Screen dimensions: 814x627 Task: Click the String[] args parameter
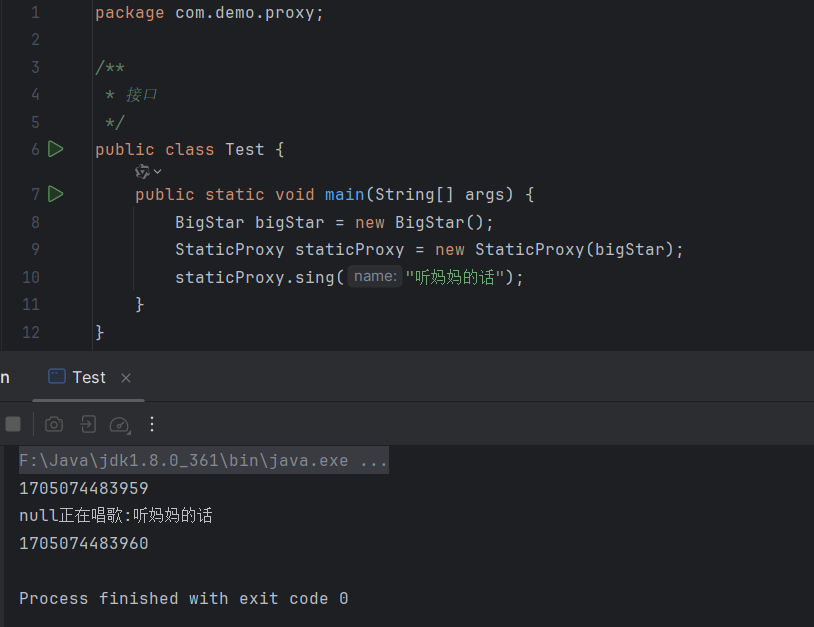pyautogui.click(x=440, y=195)
